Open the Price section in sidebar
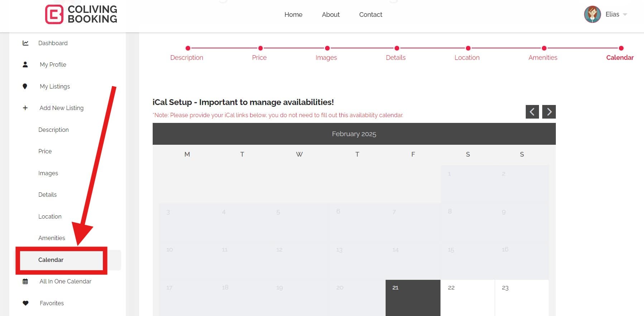 pos(45,151)
